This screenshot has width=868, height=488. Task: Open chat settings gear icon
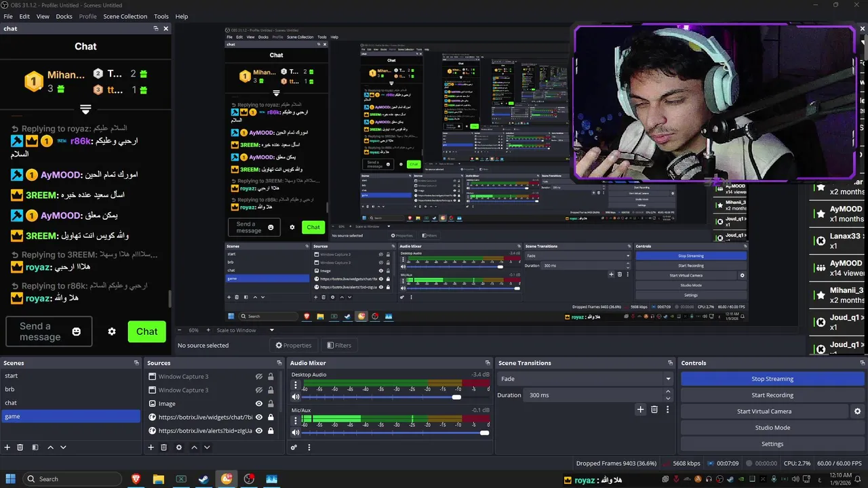(x=112, y=331)
